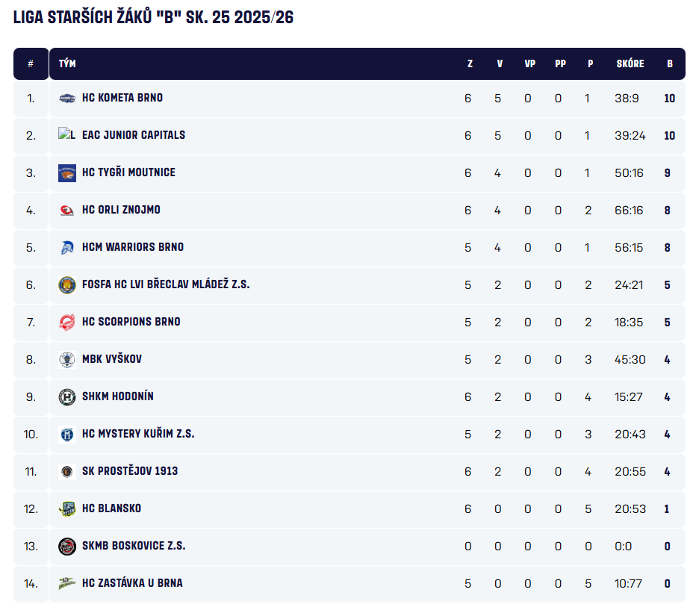Click MBK Vyškov team logo

point(67,359)
